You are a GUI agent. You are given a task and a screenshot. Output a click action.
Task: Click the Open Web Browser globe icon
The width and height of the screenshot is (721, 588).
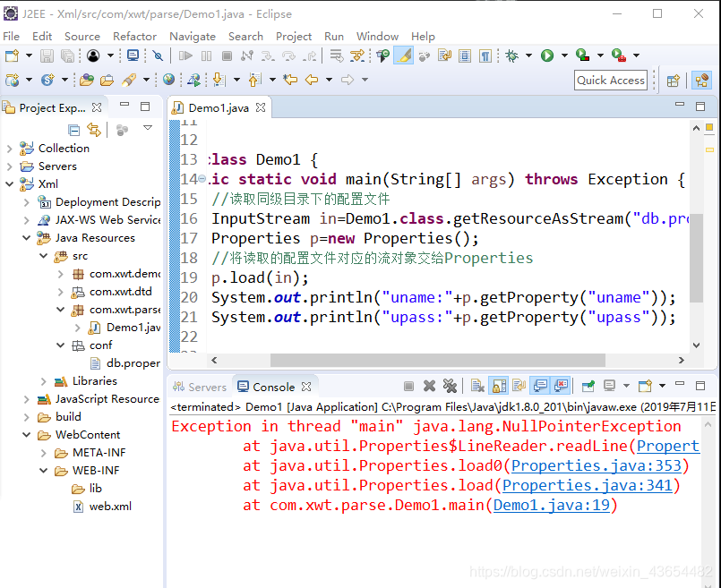pyautogui.click(x=168, y=80)
